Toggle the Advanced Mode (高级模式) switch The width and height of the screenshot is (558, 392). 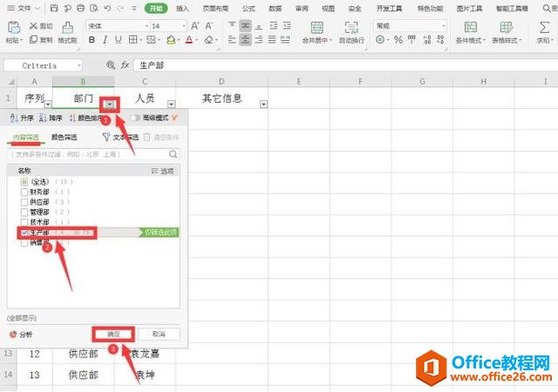point(135,118)
